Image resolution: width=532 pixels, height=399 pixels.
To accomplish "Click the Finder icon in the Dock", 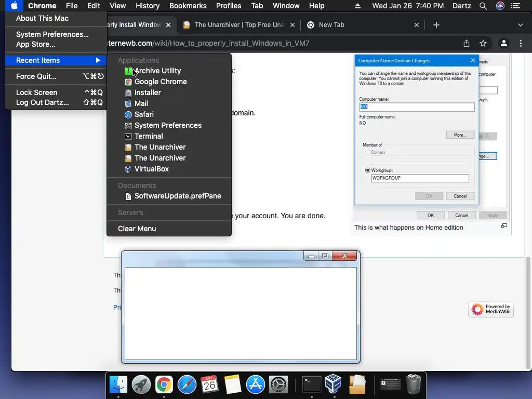I will 118,384.
